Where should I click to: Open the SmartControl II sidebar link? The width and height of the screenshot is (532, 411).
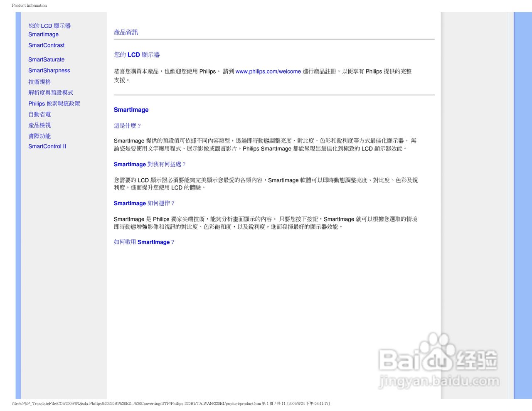47,146
